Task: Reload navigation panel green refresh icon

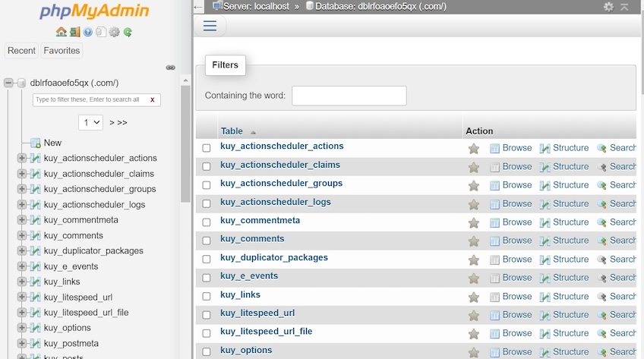Action: coord(128,32)
